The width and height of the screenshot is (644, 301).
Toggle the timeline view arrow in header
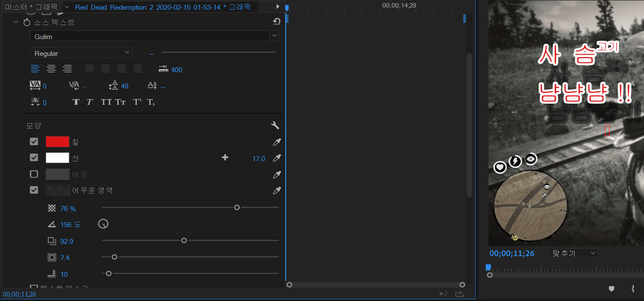(278, 6)
